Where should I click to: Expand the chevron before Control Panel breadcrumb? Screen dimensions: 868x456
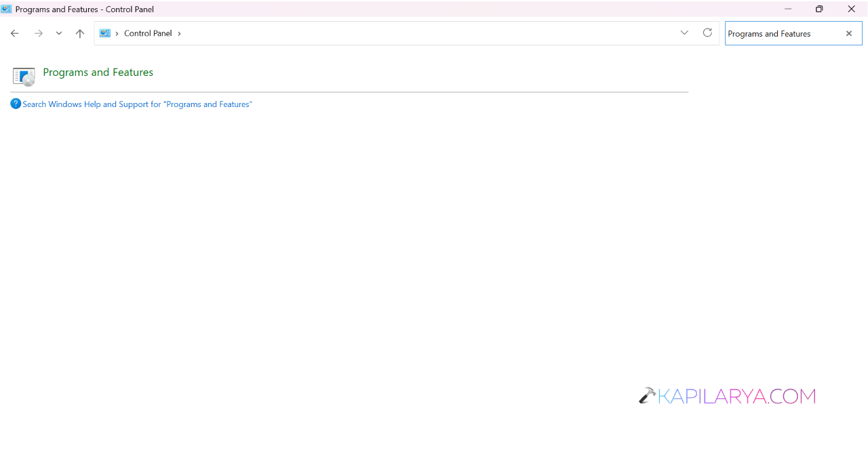pos(117,33)
